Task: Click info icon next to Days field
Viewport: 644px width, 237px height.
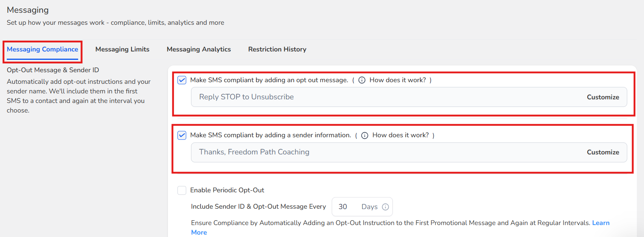Action: pyautogui.click(x=385, y=207)
